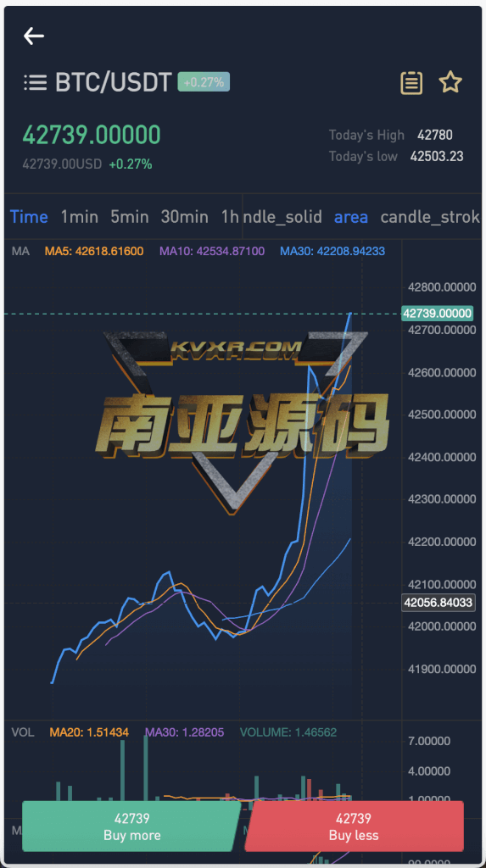Click the BTC/USDT pair title
This screenshot has width=486, height=868.
(x=114, y=82)
